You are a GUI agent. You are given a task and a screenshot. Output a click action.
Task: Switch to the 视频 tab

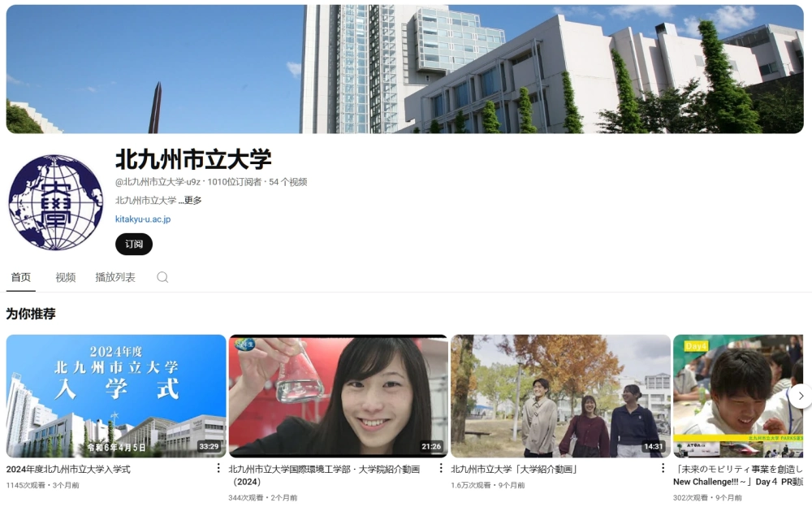[65, 277]
